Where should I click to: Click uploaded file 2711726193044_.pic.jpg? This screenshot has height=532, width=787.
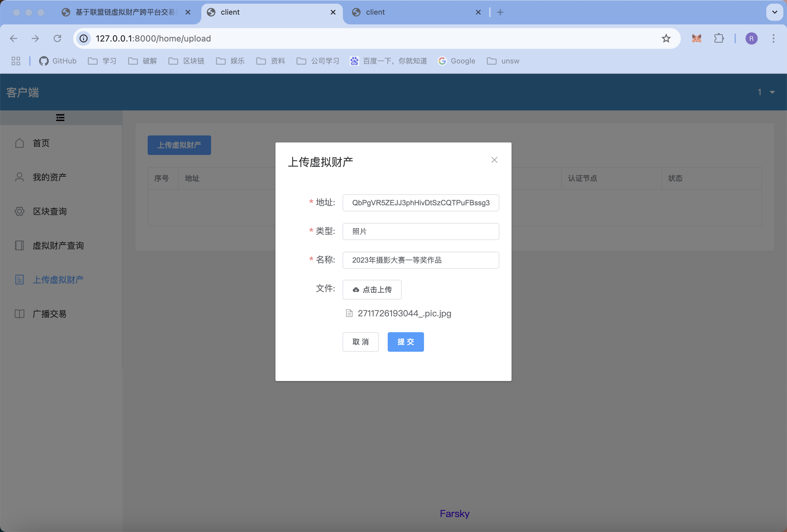coord(404,313)
